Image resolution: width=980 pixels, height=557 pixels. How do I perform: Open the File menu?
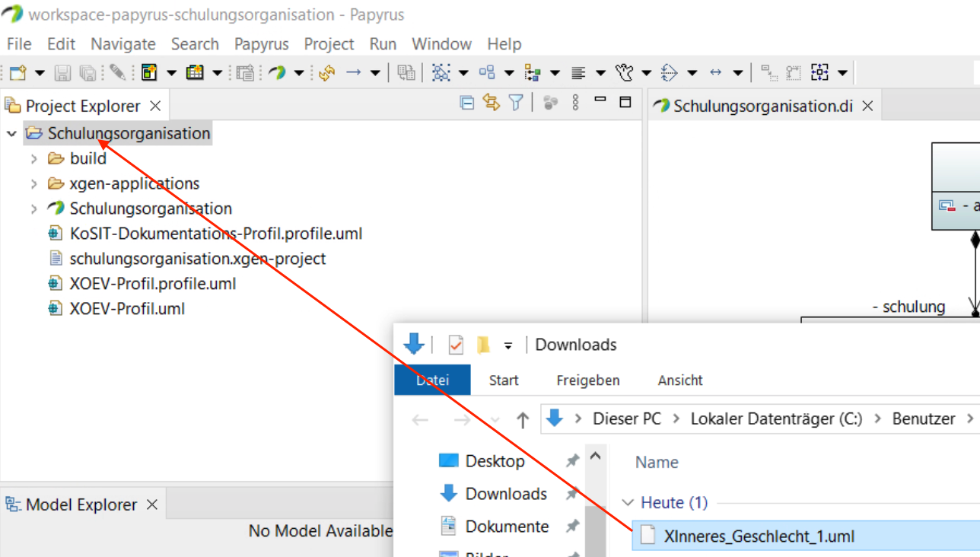point(19,44)
